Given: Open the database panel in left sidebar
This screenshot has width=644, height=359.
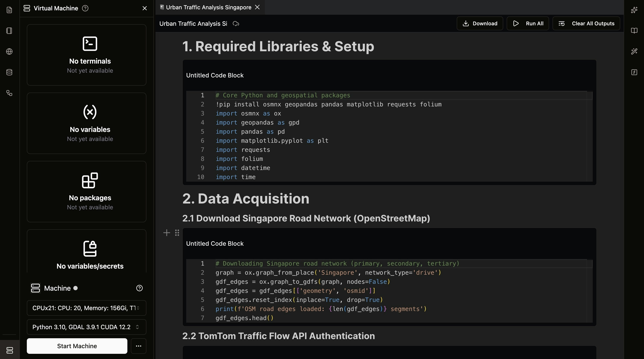Looking at the screenshot, I should pos(9,72).
